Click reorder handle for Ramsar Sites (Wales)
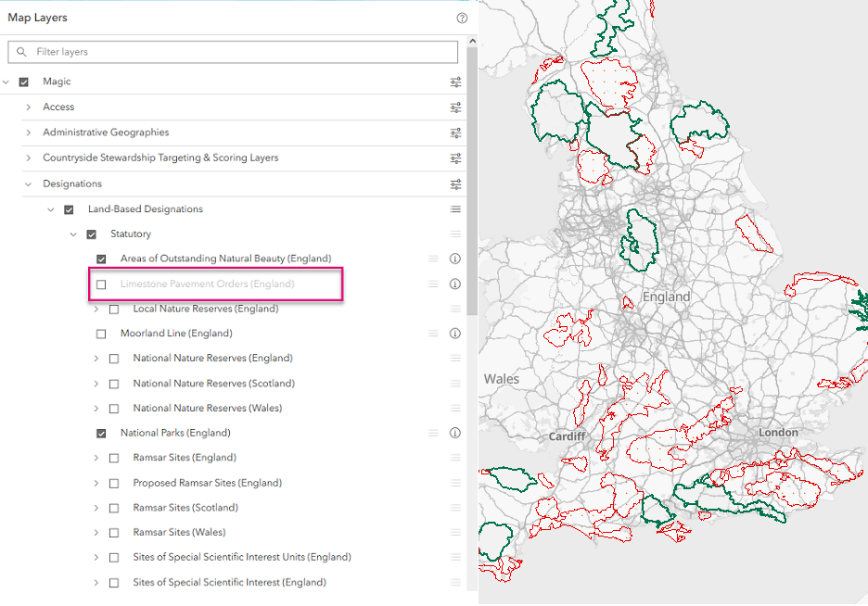 tap(455, 532)
